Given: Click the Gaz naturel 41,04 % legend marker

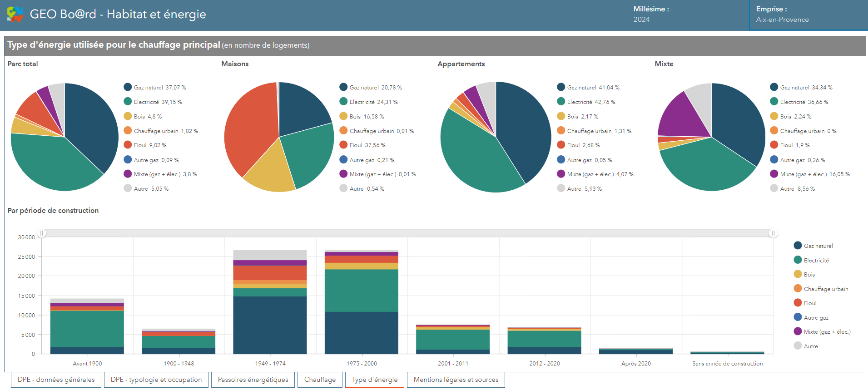Looking at the screenshot, I should click(x=561, y=87).
